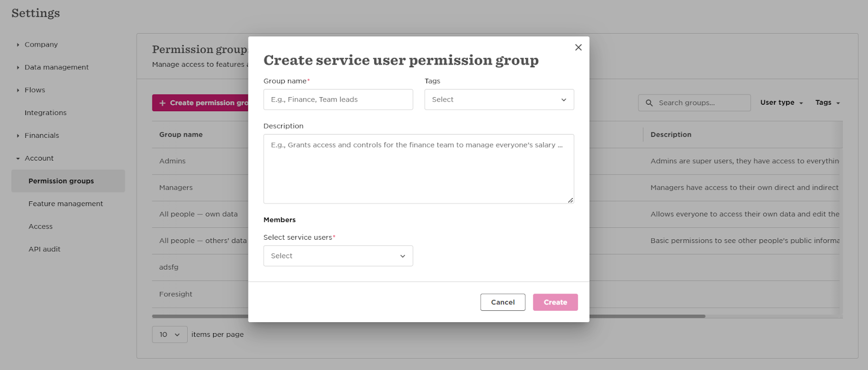The height and width of the screenshot is (370, 868).
Task: Open Integrations settings page
Action: (x=46, y=113)
